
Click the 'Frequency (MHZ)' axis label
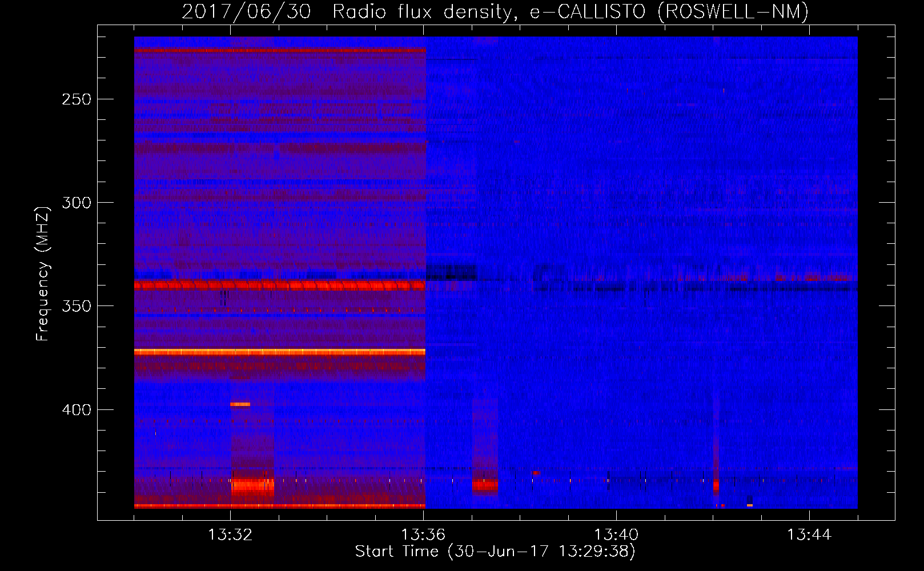42,274
